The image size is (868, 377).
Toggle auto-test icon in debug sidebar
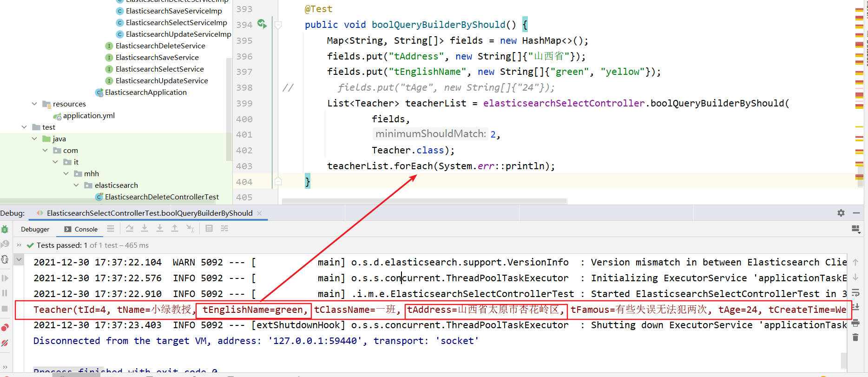click(x=5, y=259)
